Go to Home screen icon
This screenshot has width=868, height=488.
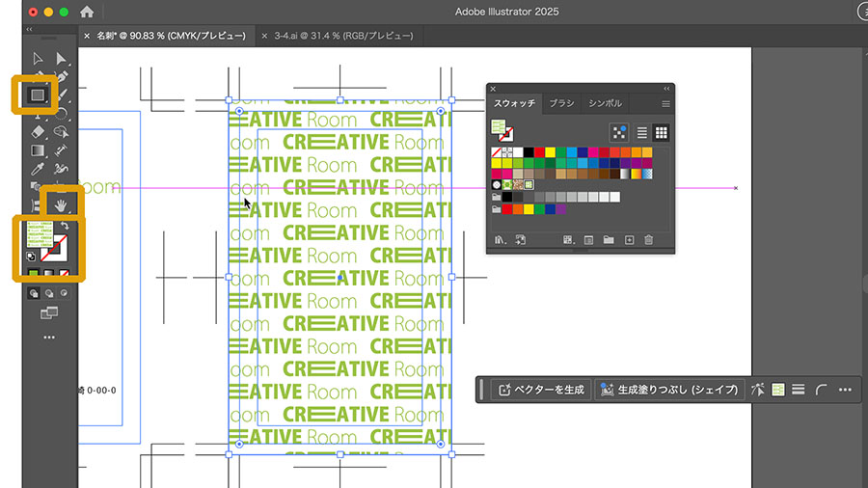87,12
